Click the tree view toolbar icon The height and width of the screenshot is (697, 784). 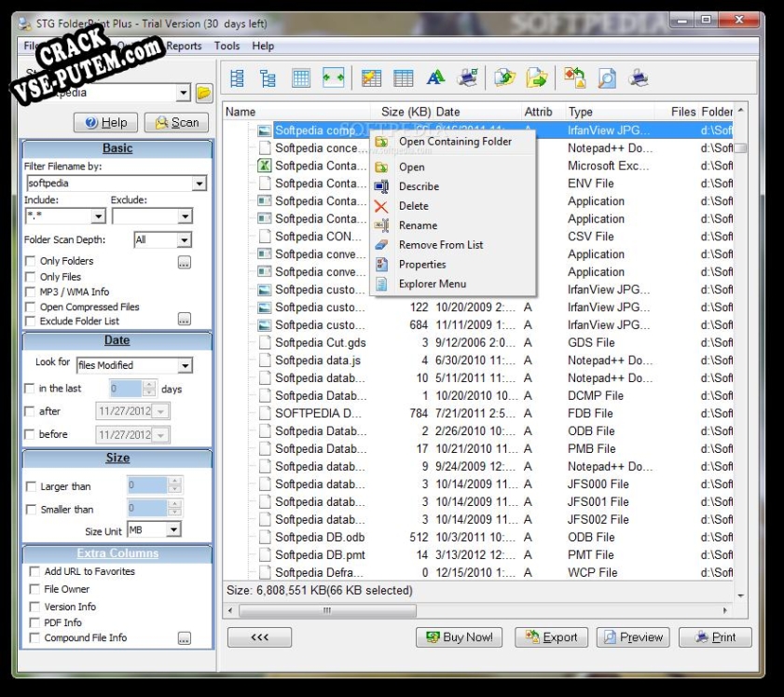tap(268, 79)
